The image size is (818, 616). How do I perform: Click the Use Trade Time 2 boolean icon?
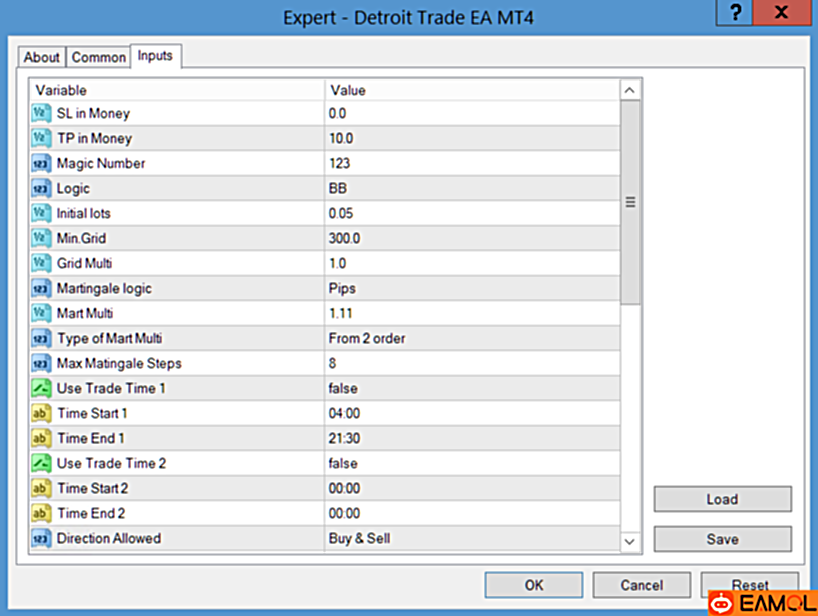[x=41, y=464]
